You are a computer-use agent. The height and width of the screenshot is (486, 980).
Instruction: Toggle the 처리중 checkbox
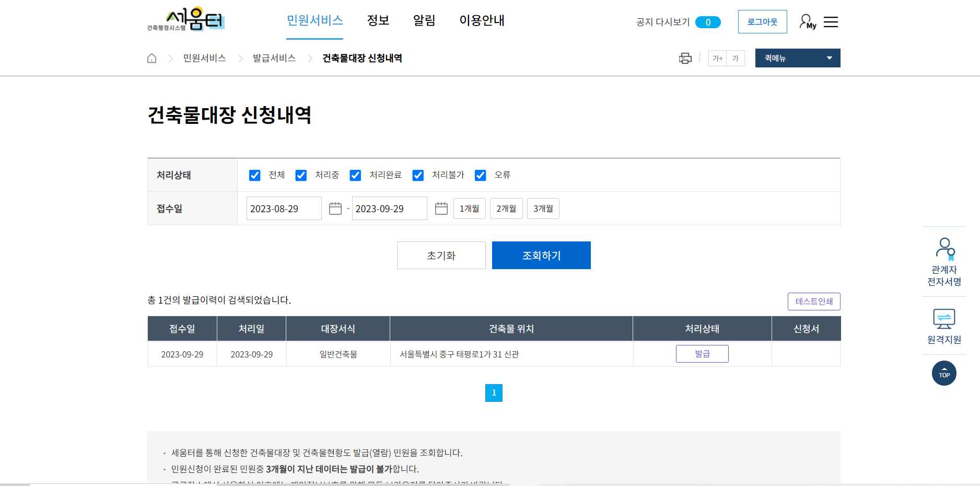pos(301,175)
